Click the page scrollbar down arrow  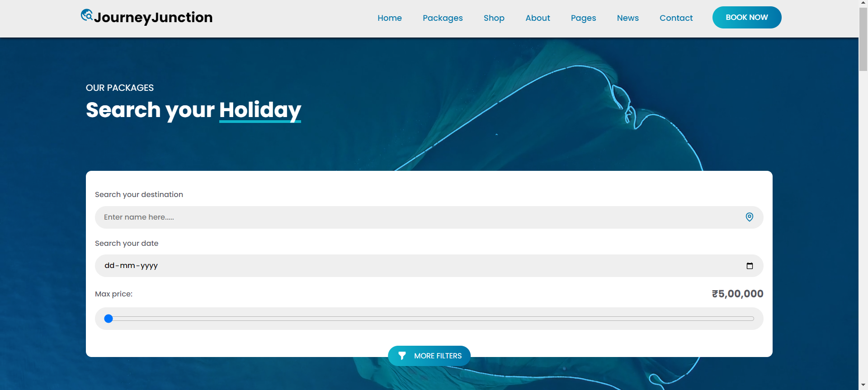pyautogui.click(x=863, y=385)
